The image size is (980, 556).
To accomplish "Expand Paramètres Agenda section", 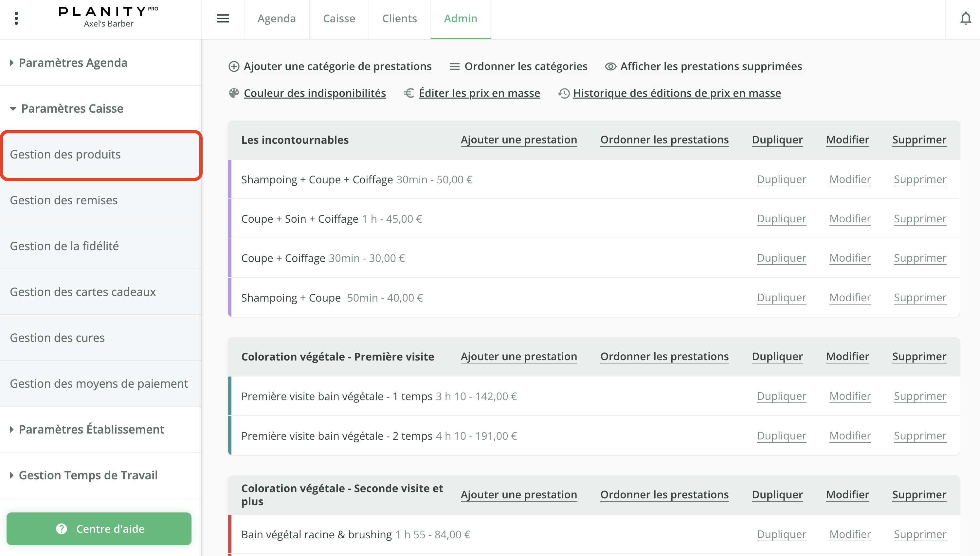I will (73, 63).
